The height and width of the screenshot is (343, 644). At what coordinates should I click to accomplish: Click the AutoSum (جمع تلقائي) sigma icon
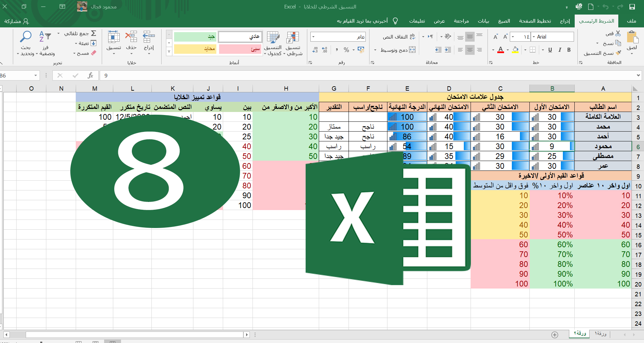tap(94, 33)
